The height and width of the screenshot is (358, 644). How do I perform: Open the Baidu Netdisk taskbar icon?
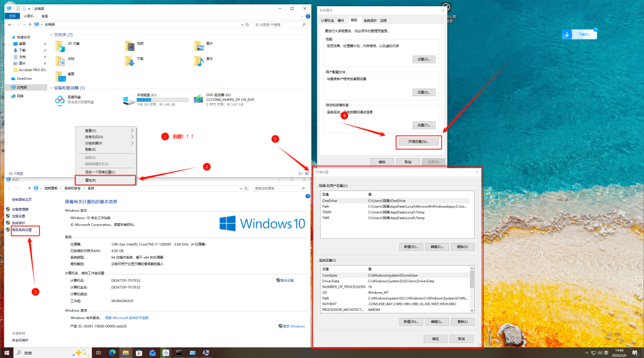pyautogui.click(x=165, y=353)
